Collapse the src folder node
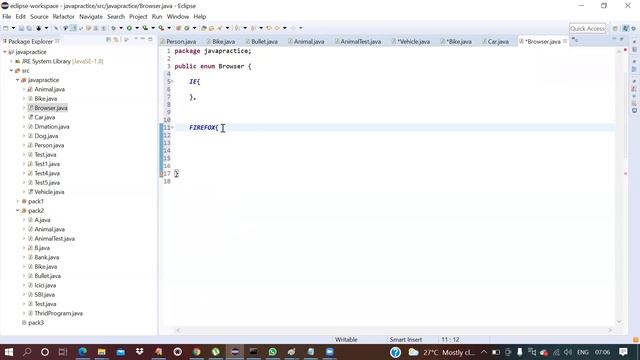The width and height of the screenshot is (640, 360). (x=11, y=71)
